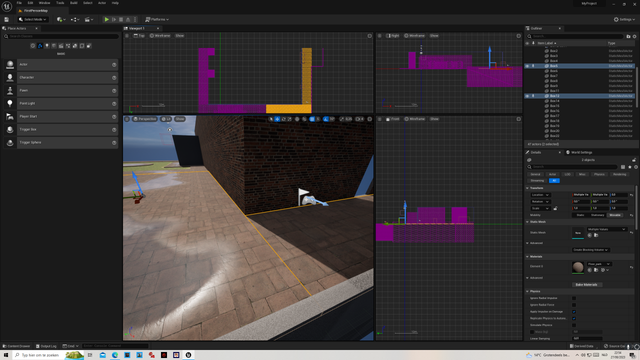
Task: Select the Rendering filter in Details
Action: pos(619,174)
